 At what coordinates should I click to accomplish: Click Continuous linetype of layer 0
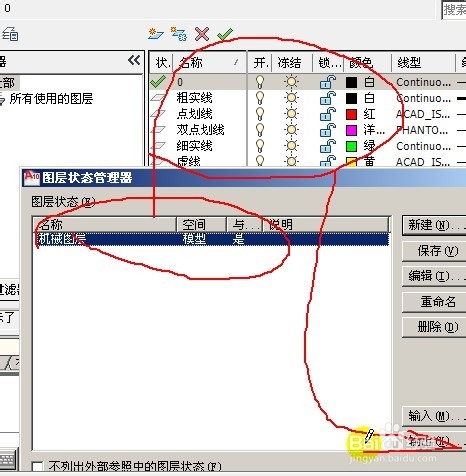point(423,82)
